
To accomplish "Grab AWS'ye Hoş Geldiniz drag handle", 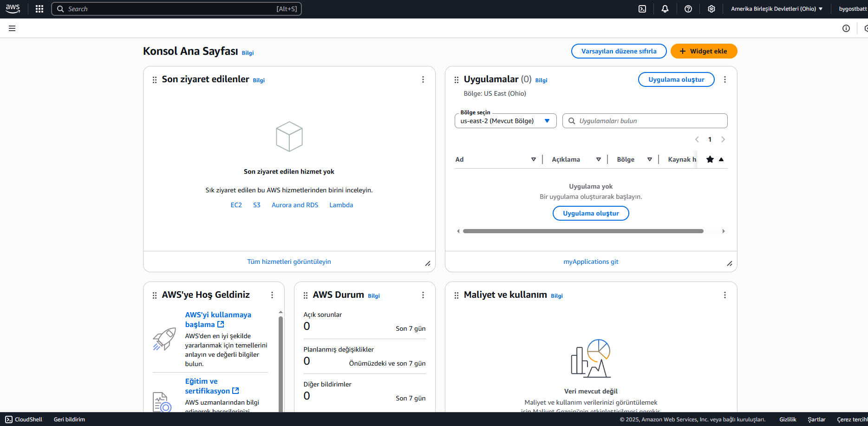I will click(155, 295).
